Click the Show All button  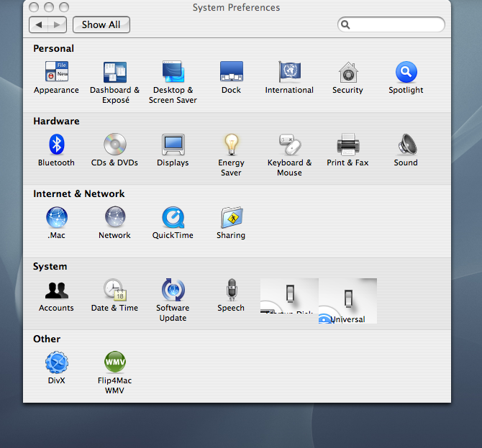pyautogui.click(x=101, y=24)
